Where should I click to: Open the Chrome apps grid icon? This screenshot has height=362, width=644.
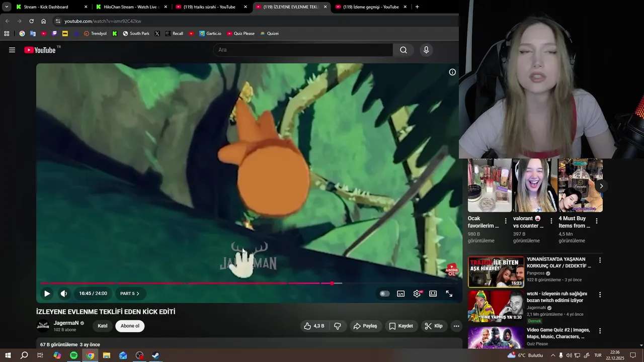[x=7, y=34]
